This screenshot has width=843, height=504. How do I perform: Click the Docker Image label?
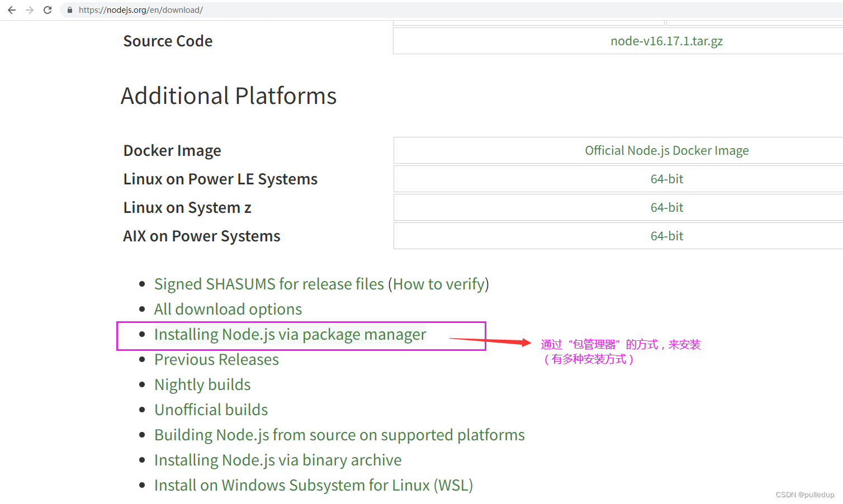[x=172, y=151]
